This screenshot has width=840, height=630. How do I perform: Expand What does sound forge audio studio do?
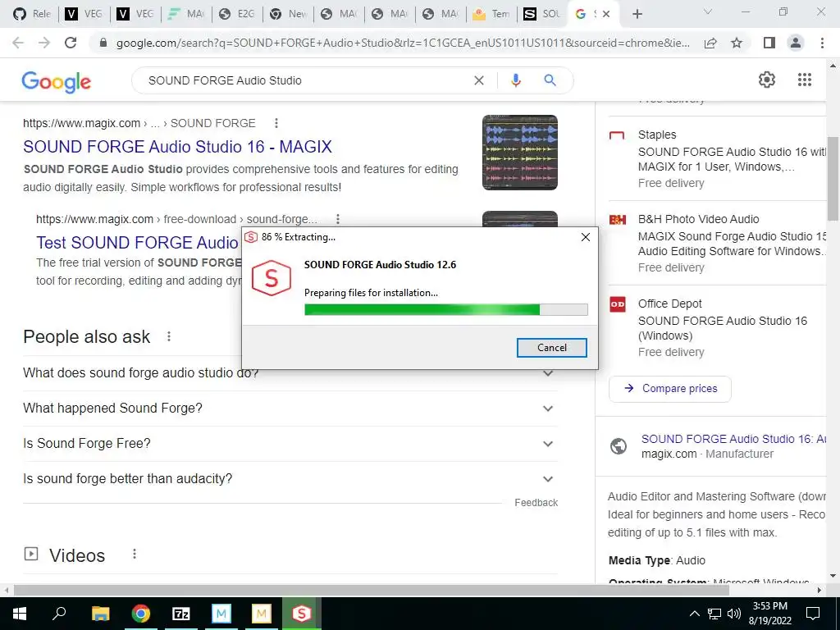290,373
